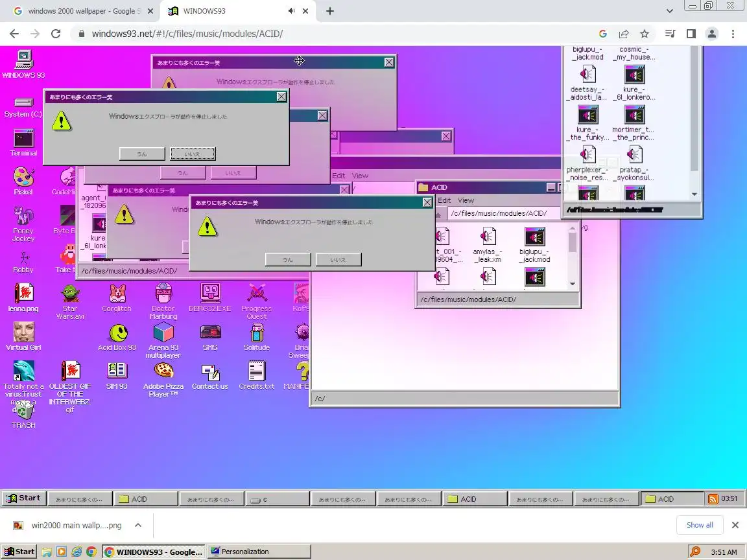Launch DERG32.EXE icon
The width and height of the screenshot is (747, 560).
coord(210,297)
